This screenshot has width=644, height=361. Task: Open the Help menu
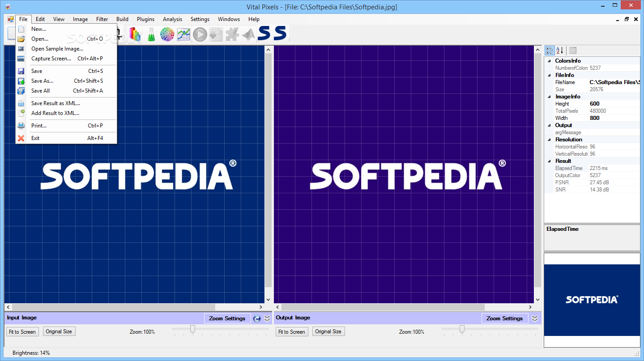(x=254, y=19)
